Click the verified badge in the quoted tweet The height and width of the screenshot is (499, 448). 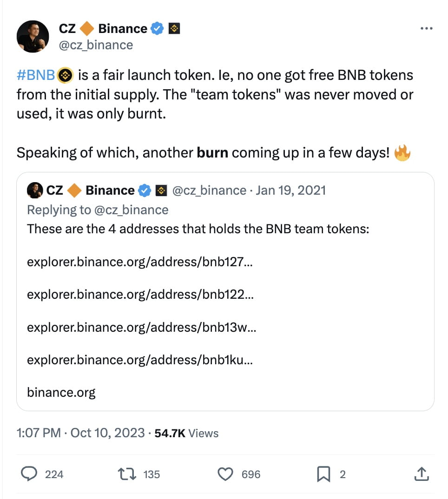tap(144, 190)
